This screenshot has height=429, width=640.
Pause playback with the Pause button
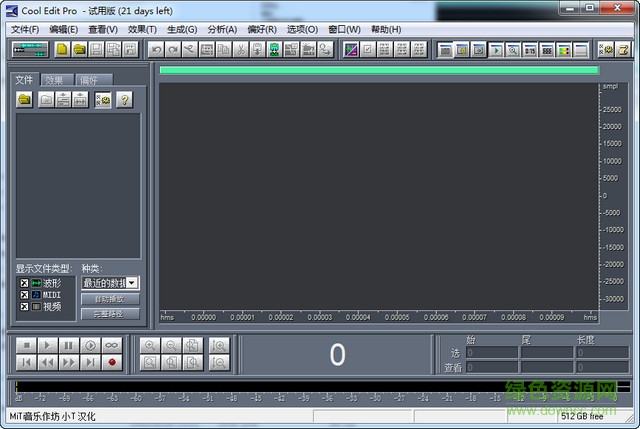pos(69,345)
